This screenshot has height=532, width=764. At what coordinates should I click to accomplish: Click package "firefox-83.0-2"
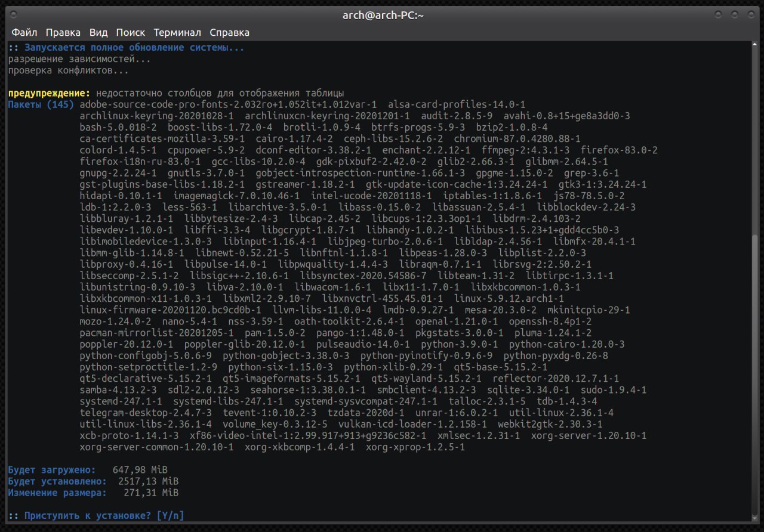[x=619, y=150]
